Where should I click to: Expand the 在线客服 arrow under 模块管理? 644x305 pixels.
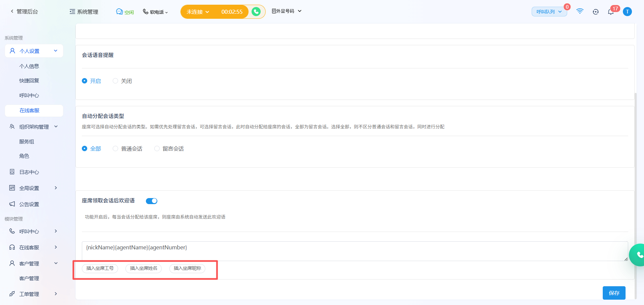click(56, 247)
